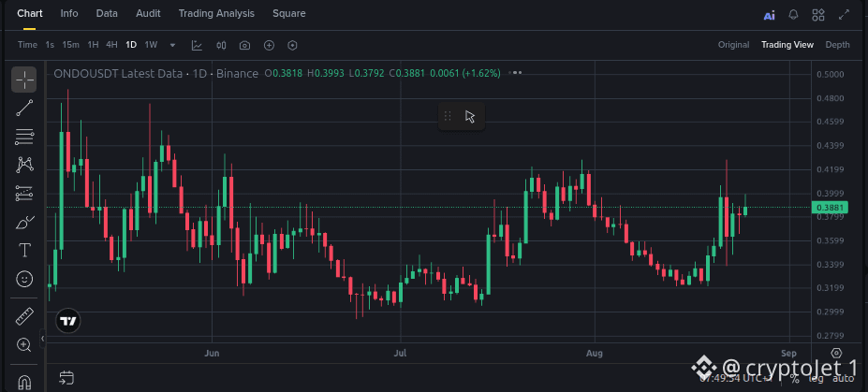Image resolution: width=868 pixels, height=392 pixels.
Task: Expand the more timeframes dropdown arrow
Action: click(172, 45)
